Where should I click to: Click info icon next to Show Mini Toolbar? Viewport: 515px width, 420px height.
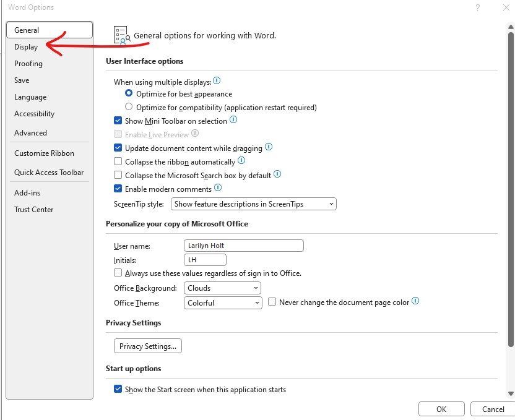coord(233,119)
